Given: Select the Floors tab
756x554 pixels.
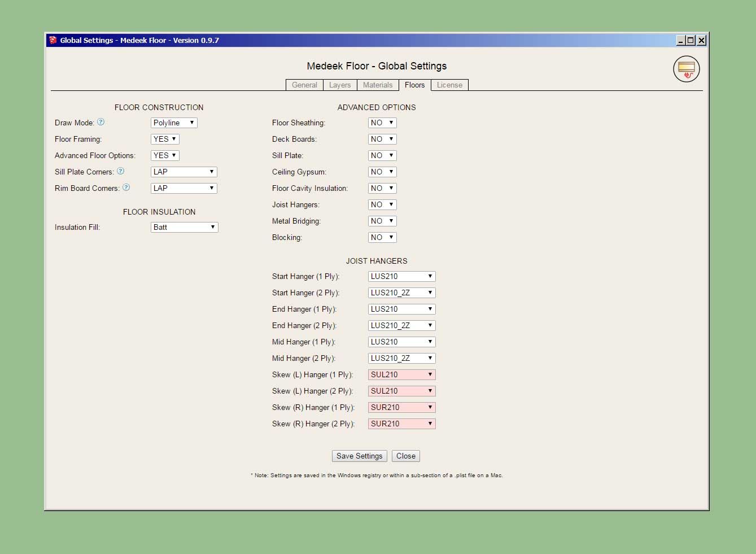Looking at the screenshot, I should pos(414,85).
